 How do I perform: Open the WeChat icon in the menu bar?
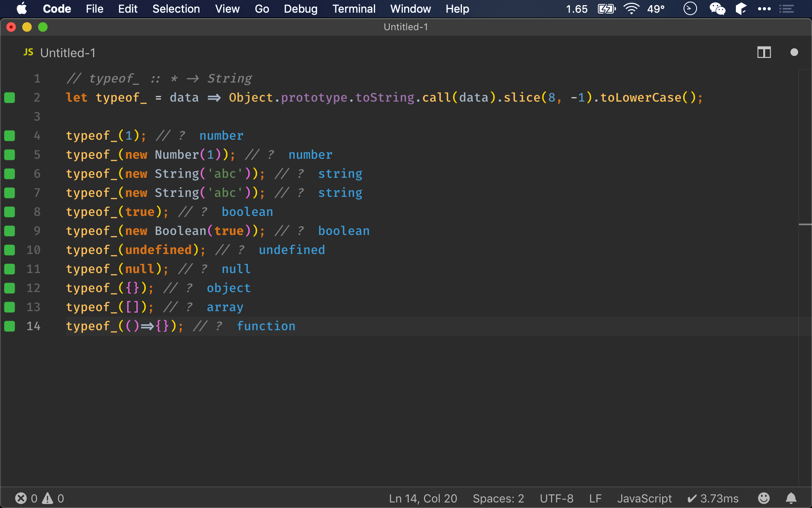click(x=717, y=9)
